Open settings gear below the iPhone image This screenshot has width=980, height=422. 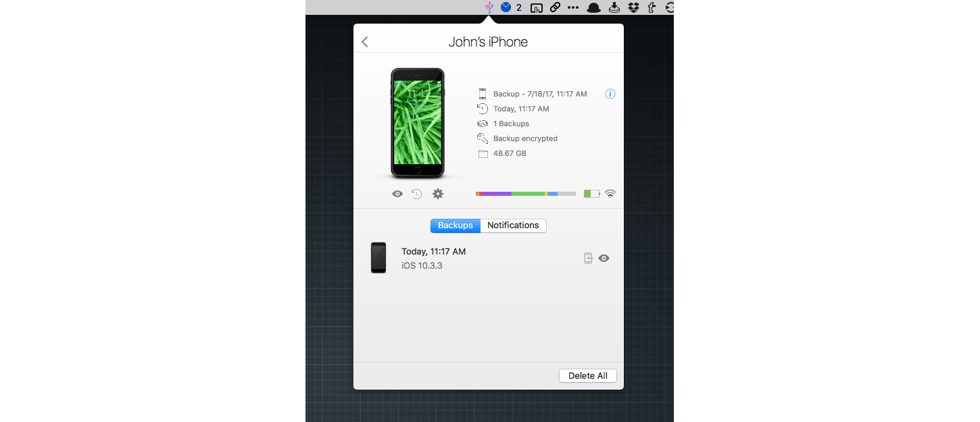(438, 194)
